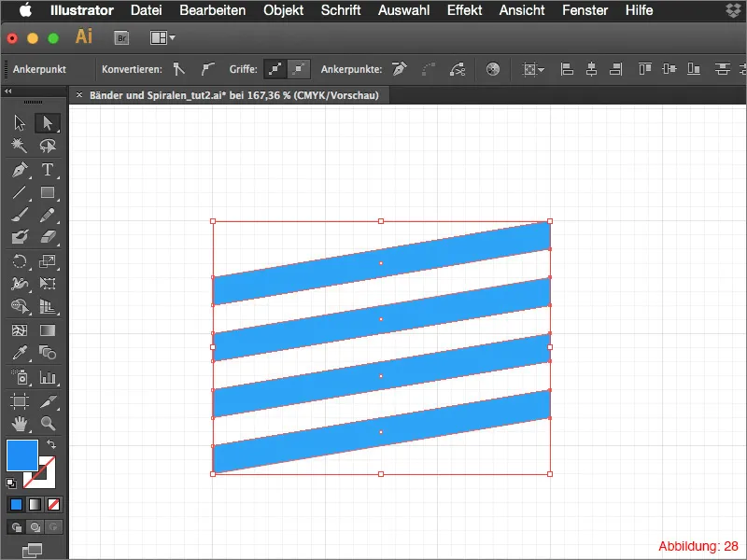Select the Lasso tool

[48, 146]
